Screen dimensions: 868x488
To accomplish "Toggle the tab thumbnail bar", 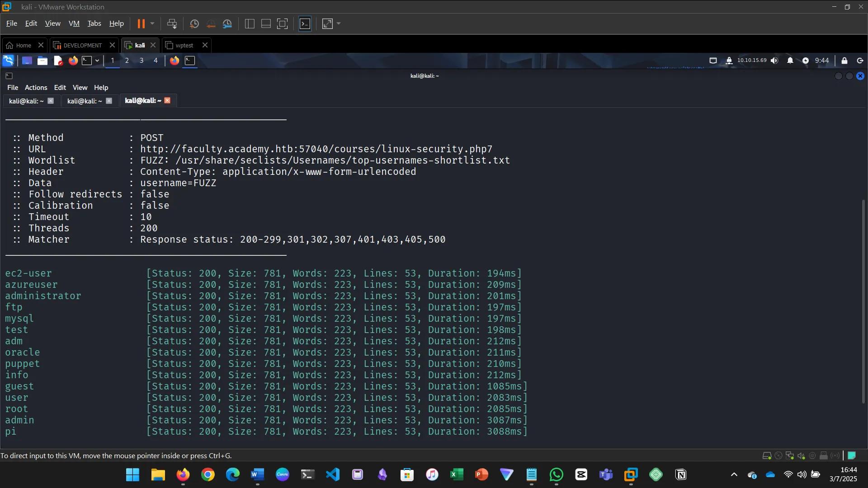I will tap(266, 24).
